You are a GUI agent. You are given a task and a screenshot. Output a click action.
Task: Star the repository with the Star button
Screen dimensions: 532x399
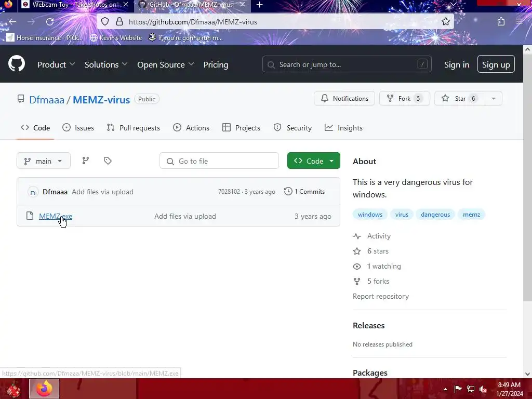tap(459, 98)
